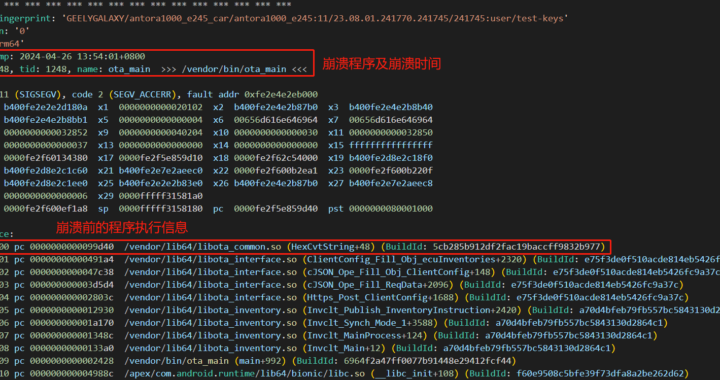Click x13 register value of all zeros
This screenshot has width=720, height=380.
coord(160,145)
